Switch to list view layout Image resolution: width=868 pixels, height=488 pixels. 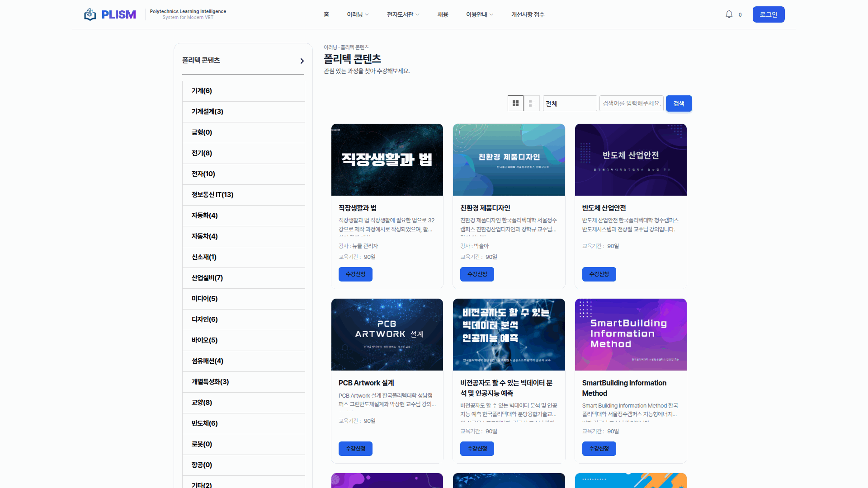coord(532,103)
